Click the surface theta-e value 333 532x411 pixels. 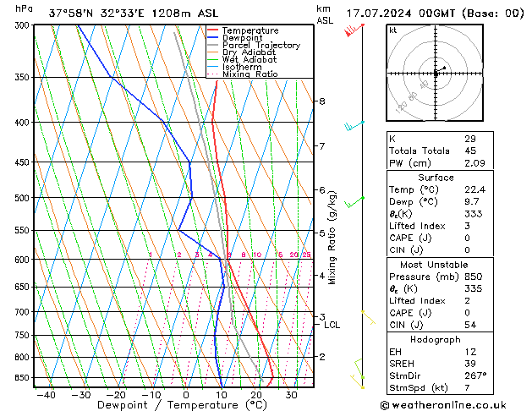click(474, 214)
